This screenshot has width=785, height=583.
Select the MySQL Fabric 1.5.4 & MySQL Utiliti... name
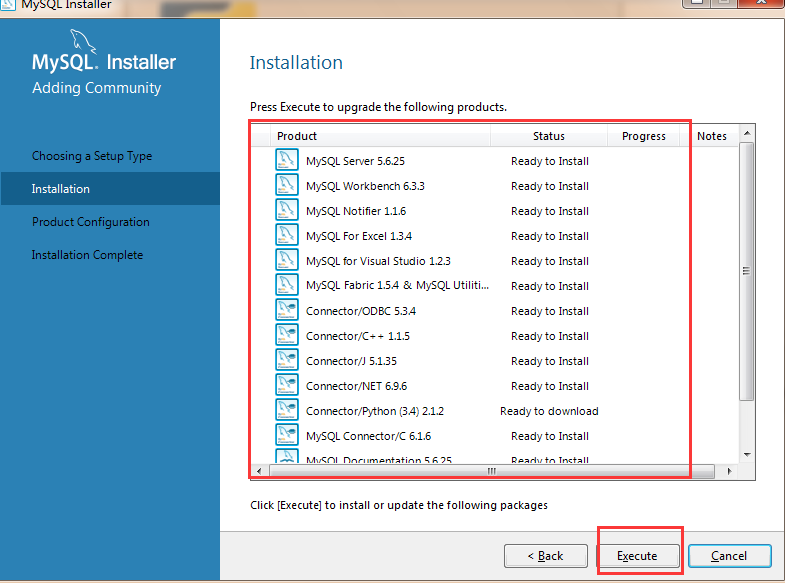click(398, 286)
